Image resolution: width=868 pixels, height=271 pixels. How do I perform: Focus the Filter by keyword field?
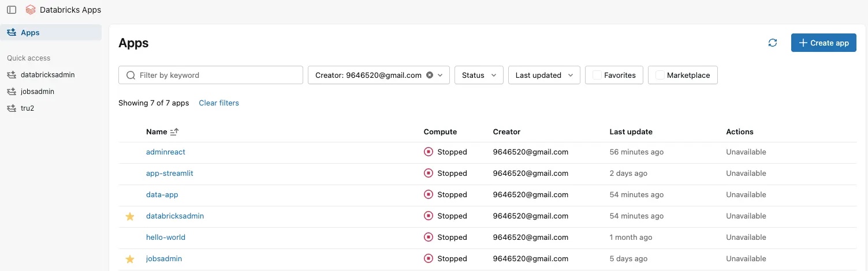pyautogui.click(x=211, y=75)
